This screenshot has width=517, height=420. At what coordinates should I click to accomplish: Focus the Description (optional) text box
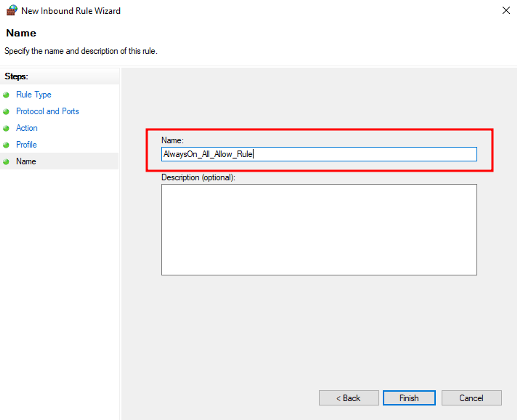[319, 229]
